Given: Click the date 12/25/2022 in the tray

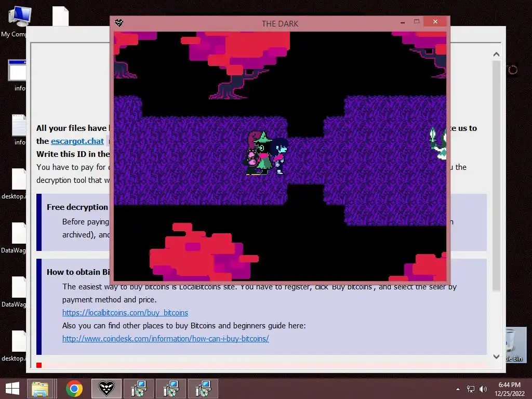Looking at the screenshot, I should pos(509,394).
